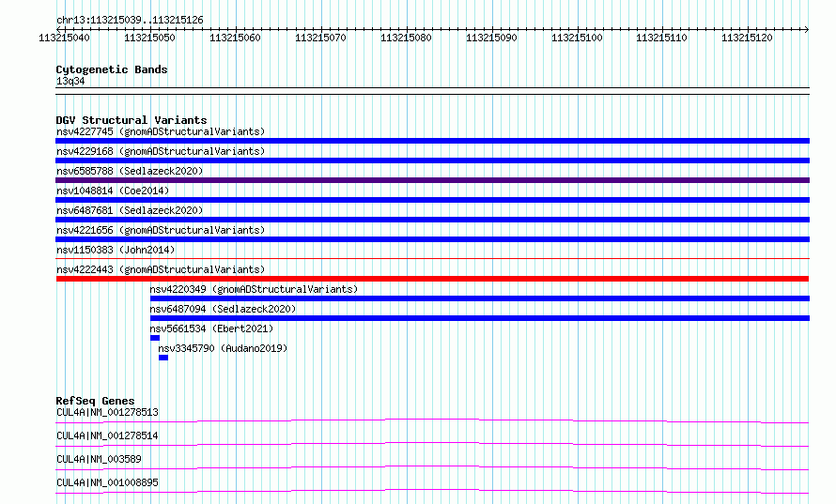
Task: Open gene CUL4A|NM_001278514 label
Action: (x=107, y=435)
